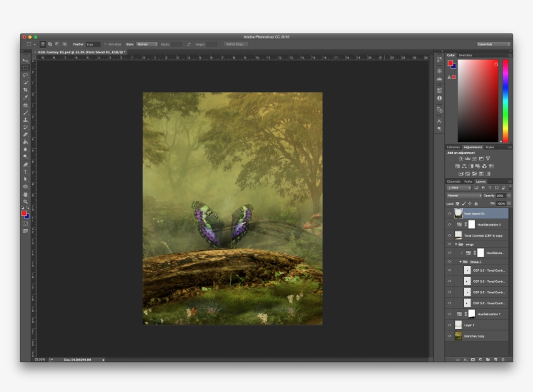Select the Pen tool
The image size is (533, 392).
click(25, 164)
